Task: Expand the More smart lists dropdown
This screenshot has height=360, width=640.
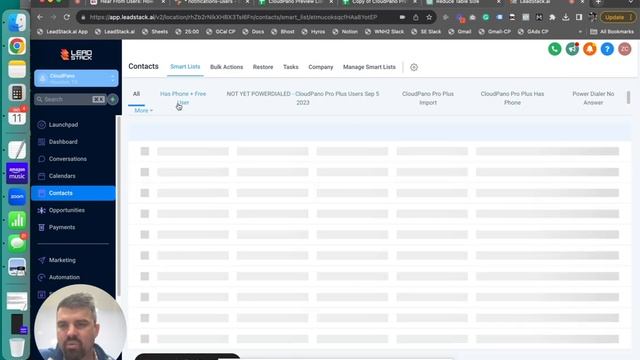Action: coord(143,111)
